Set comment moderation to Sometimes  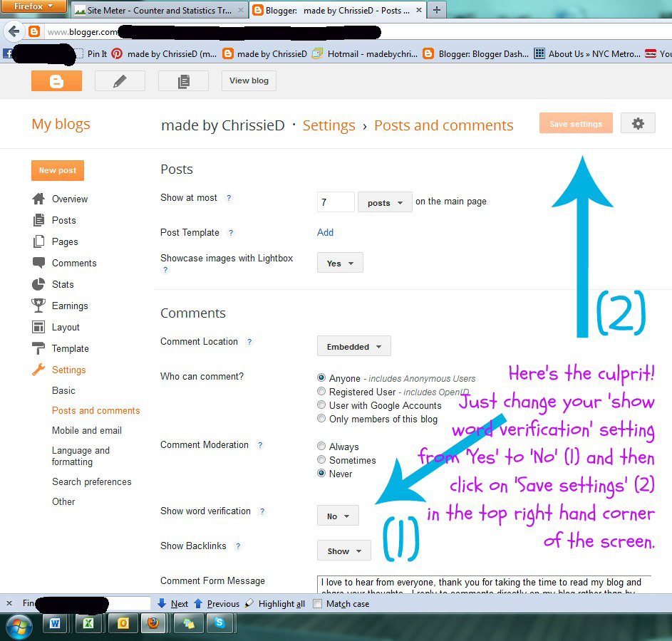click(321, 459)
